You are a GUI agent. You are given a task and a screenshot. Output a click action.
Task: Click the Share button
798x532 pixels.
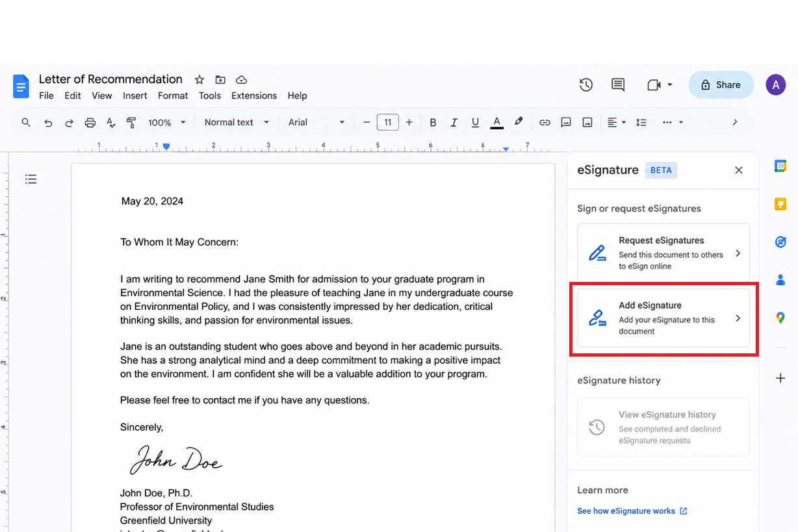click(721, 85)
